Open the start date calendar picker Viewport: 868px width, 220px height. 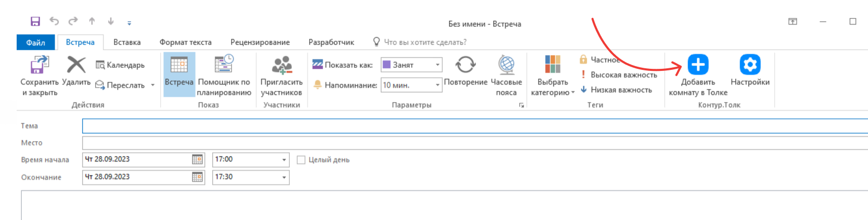(198, 160)
